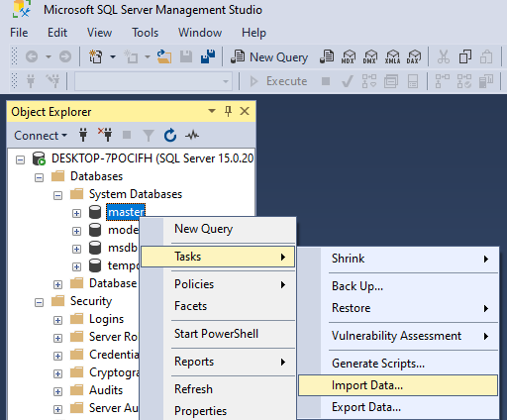
Task: Click the Parse checkmark icon
Action: (348, 81)
